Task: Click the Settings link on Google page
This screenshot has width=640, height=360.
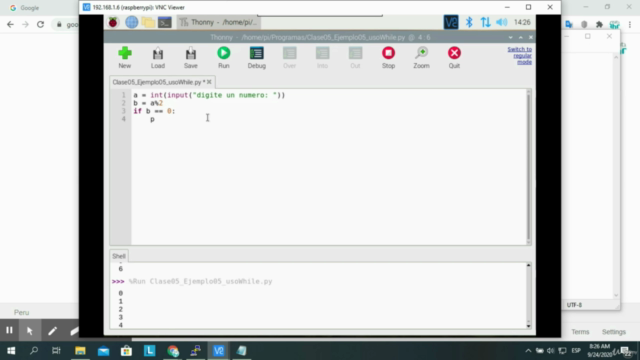Action: [x=613, y=332]
